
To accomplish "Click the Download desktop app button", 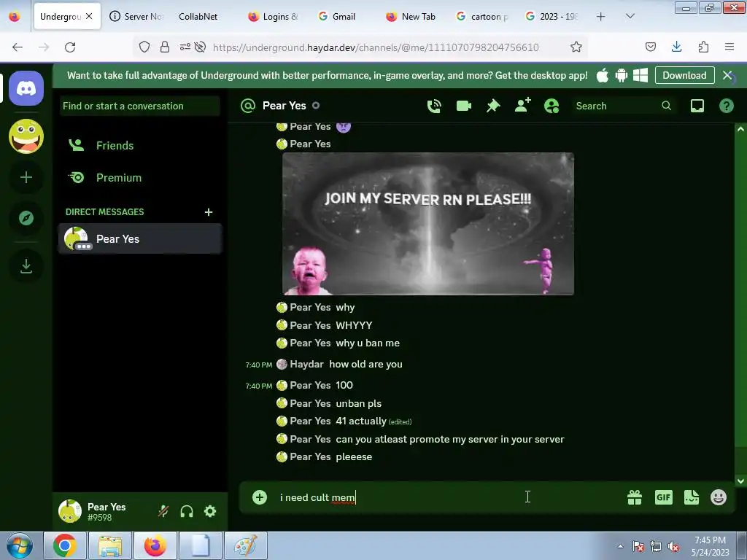I will pos(684,75).
